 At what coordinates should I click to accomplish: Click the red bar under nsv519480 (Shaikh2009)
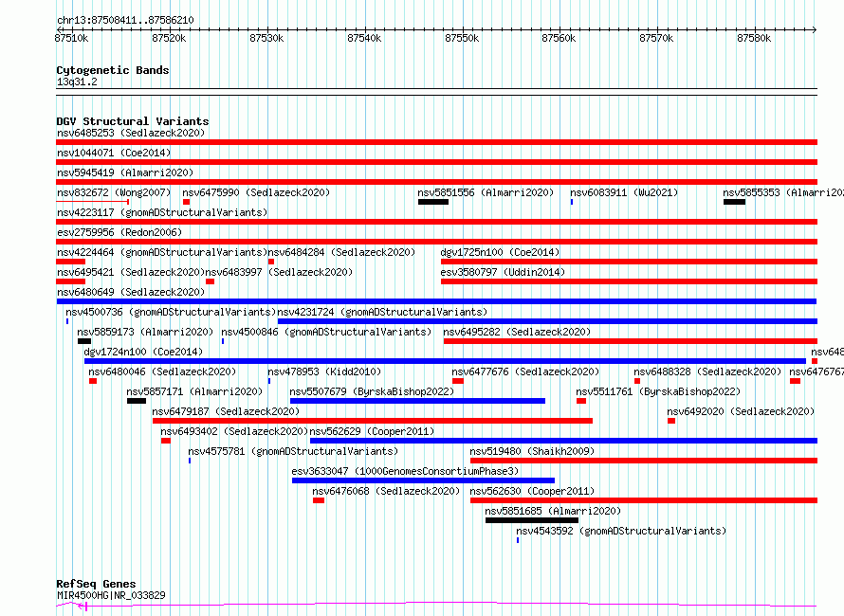[644, 461]
